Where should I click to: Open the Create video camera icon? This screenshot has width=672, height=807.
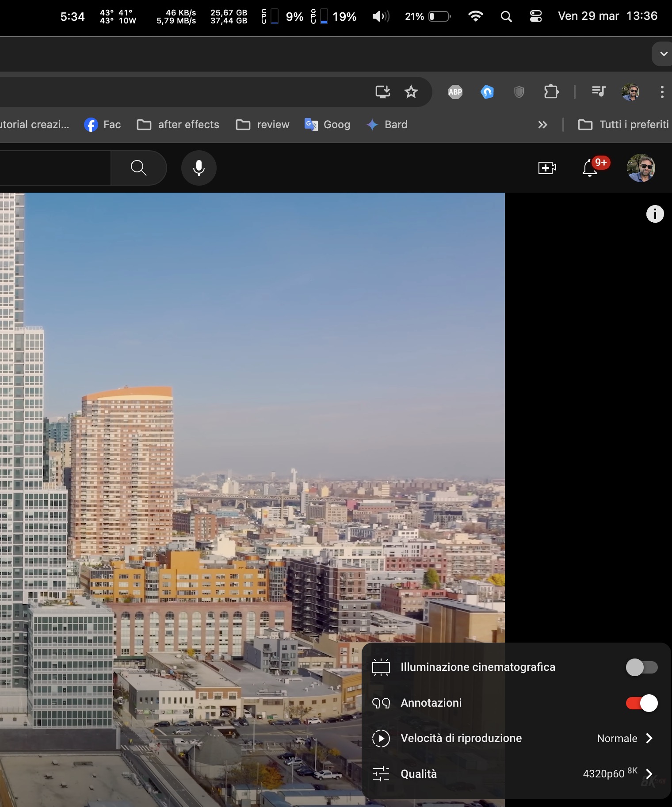(x=547, y=168)
